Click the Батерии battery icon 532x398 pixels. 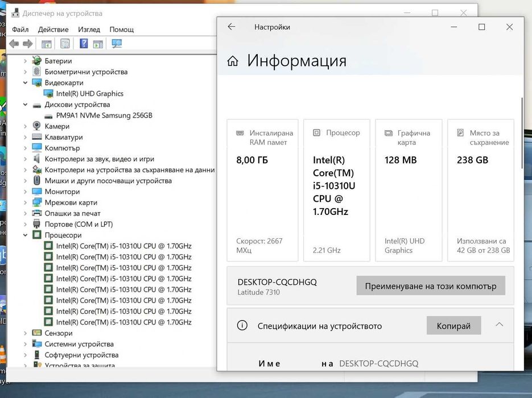coord(36,61)
